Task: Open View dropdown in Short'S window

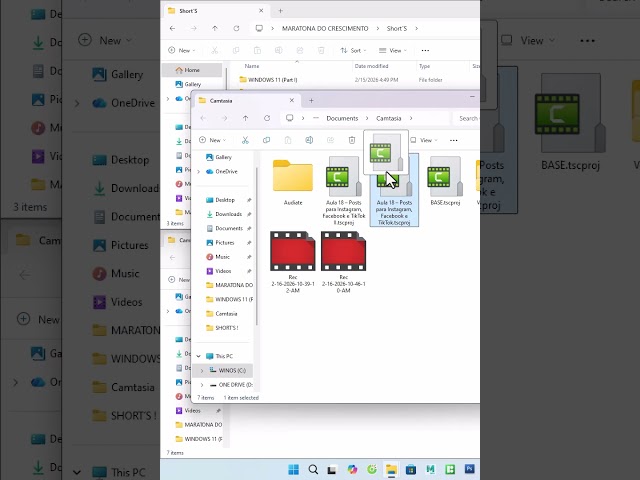Action: (x=393, y=51)
